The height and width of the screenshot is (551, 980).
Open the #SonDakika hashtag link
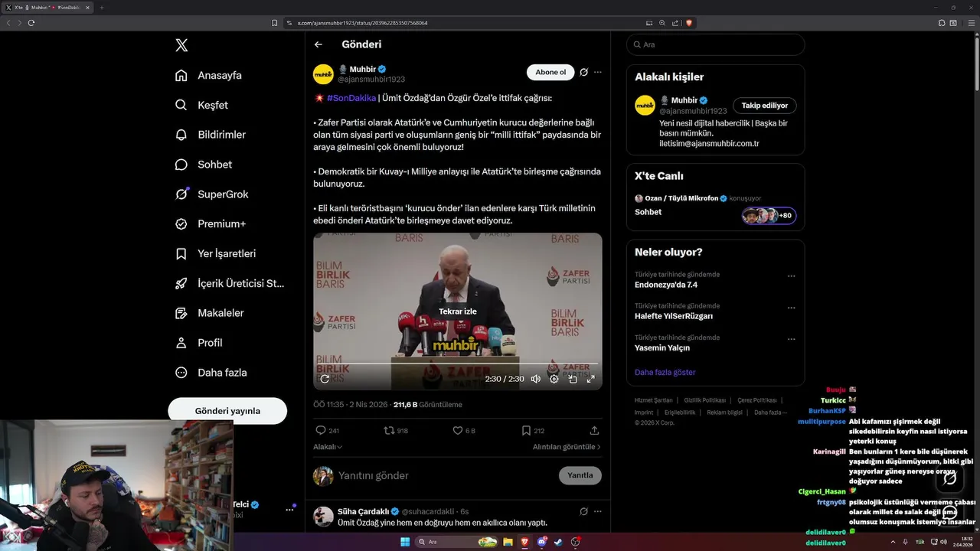[x=351, y=98]
